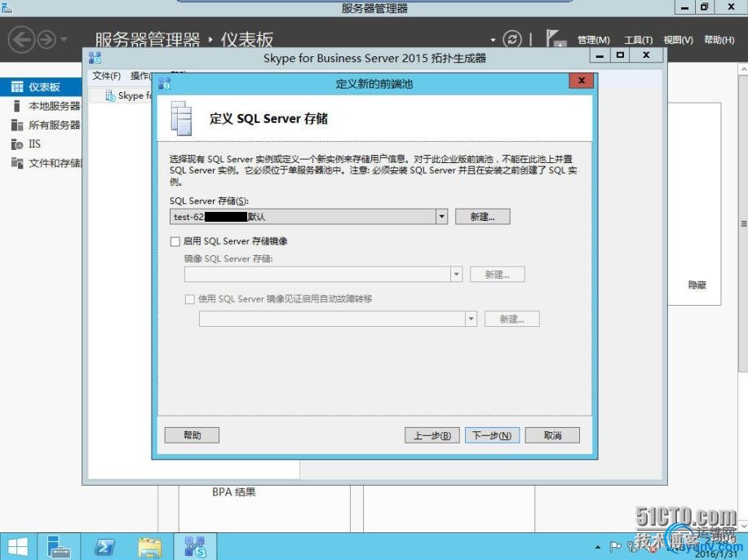Image resolution: width=748 pixels, height=560 pixels.
Task: Click the 帮助 button in the wizard
Action: click(192, 435)
